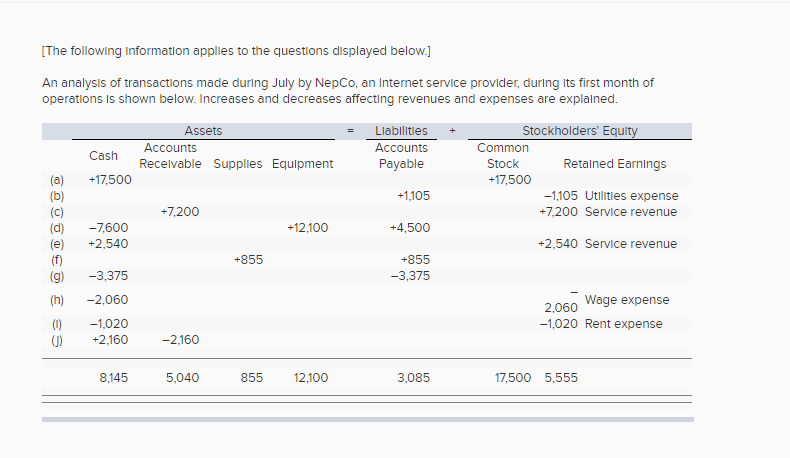Select the Retained Earnings column heading
Screen dimensions: 790x458
point(614,164)
